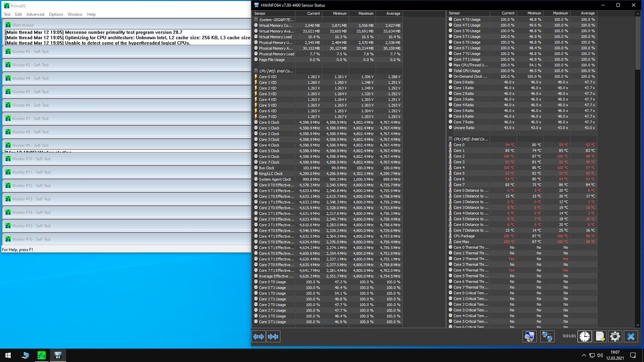644x362 pixels.
Task: Start logging with HWiNFO sheet icon
Action: click(600, 336)
